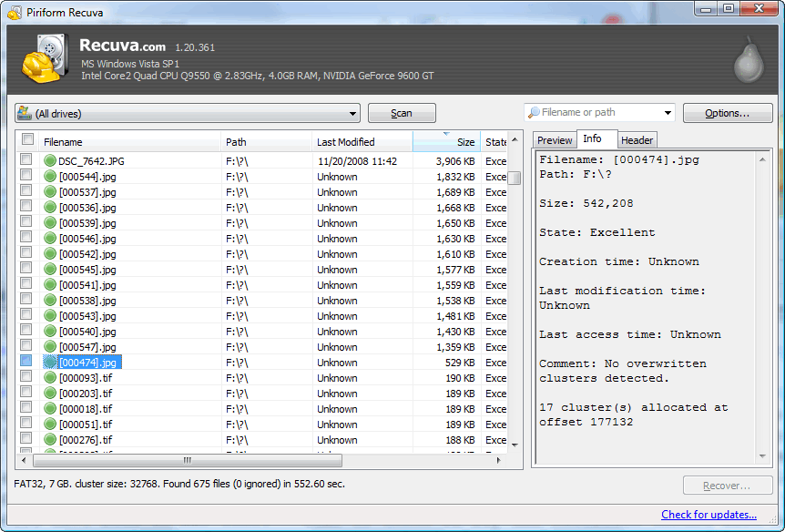Click the Recuva hard hat drive logo
The height and width of the screenshot is (532, 785).
46,58
